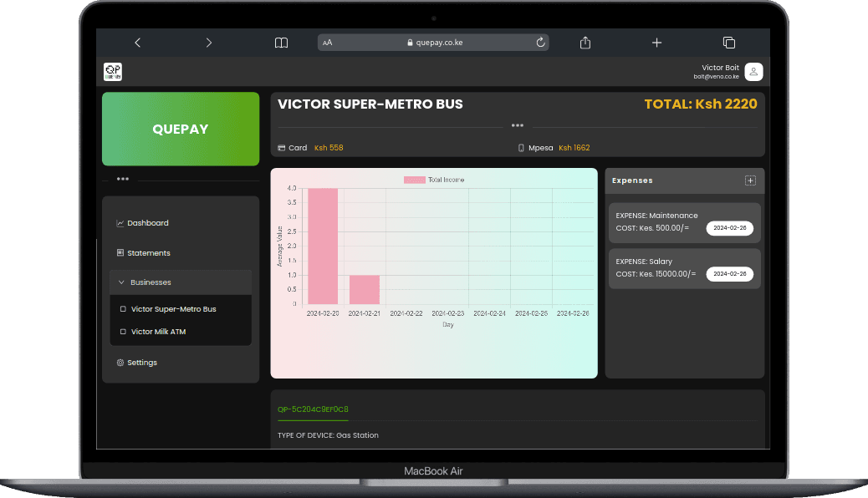Screen dimensions: 868x498
Task: Add a new expense with the plus icon
Action: click(751, 180)
